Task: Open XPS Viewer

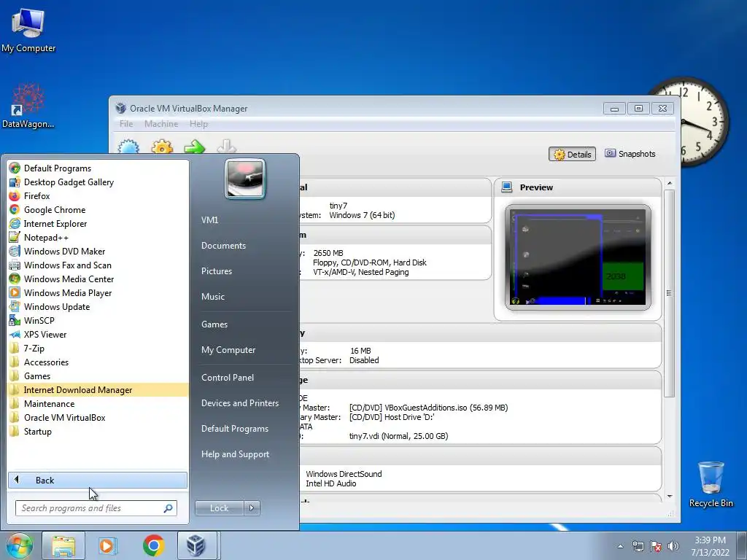Action: pos(98,334)
